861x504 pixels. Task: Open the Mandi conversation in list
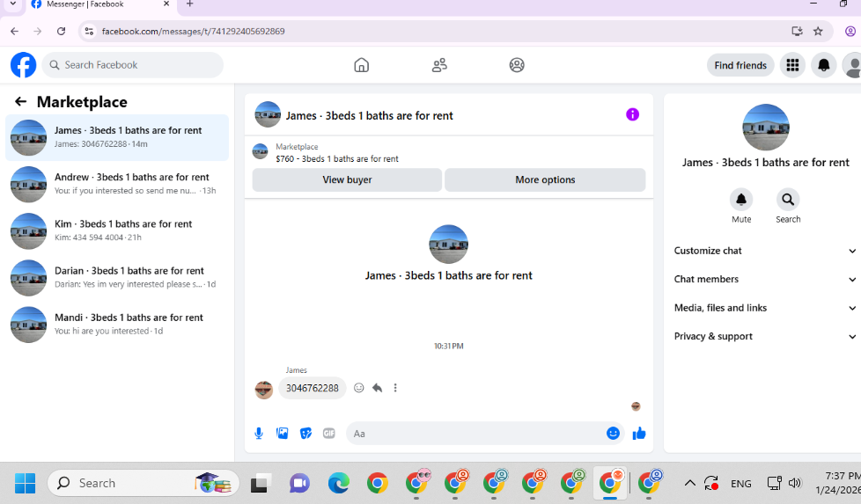pyautogui.click(x=117, y=325)
